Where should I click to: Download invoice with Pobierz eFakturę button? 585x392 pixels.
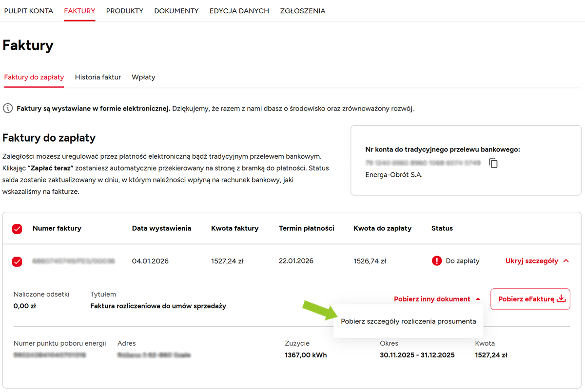pyautogui.click(x=530, y=299)
